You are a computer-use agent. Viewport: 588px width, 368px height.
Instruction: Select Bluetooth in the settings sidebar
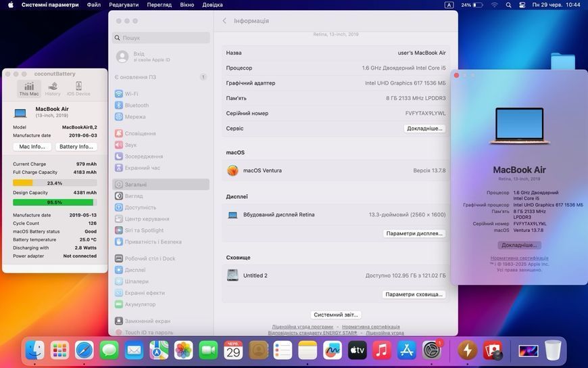click(x=161, y=106)
